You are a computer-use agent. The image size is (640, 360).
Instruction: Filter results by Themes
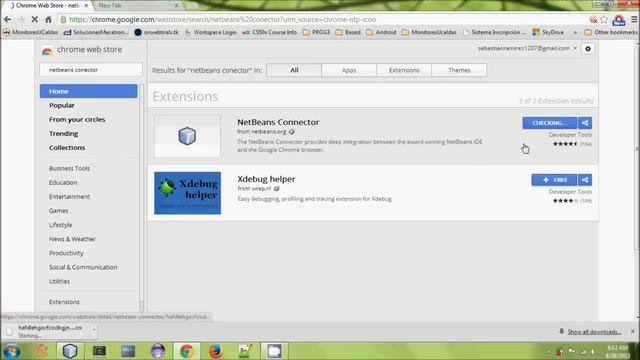pos(459,70)
